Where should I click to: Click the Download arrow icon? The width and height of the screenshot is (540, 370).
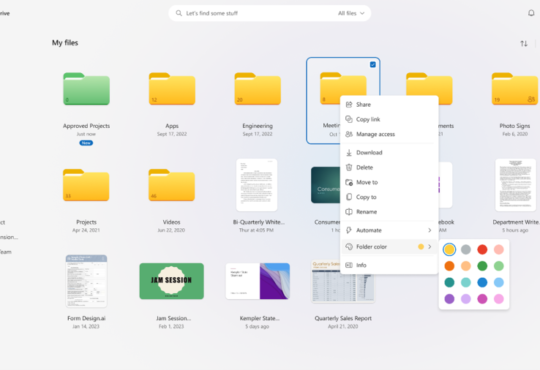pos(349,152)
